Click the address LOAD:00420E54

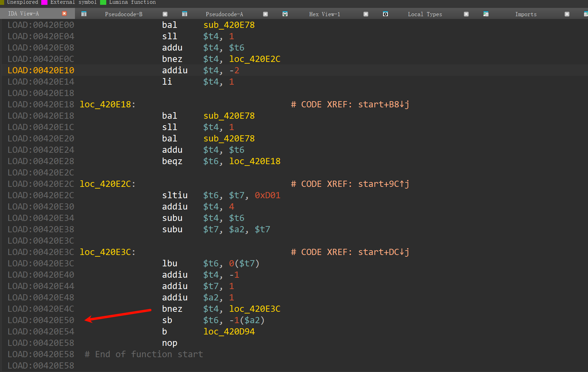[x=41, y=332]
